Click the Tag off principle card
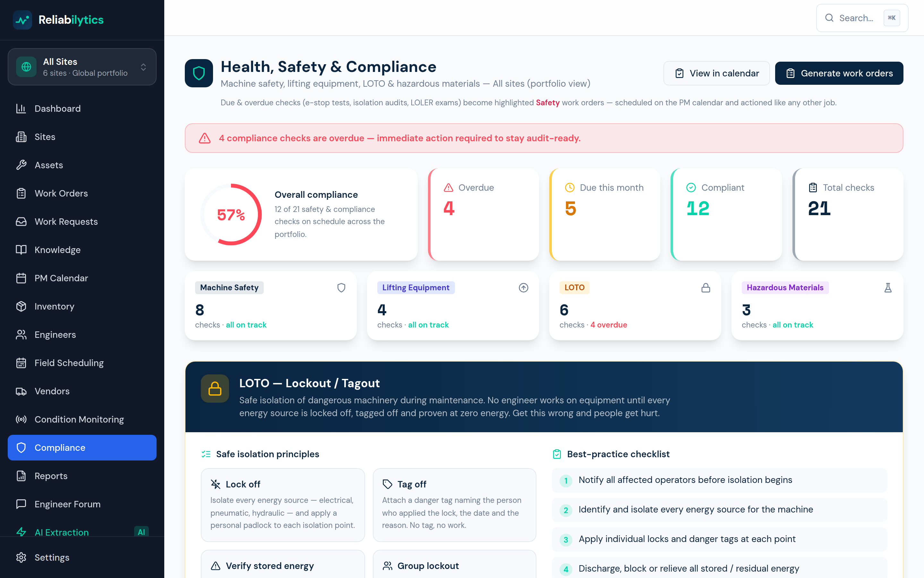The width and height of the screenshot is (924, 578). click(454, 505)
